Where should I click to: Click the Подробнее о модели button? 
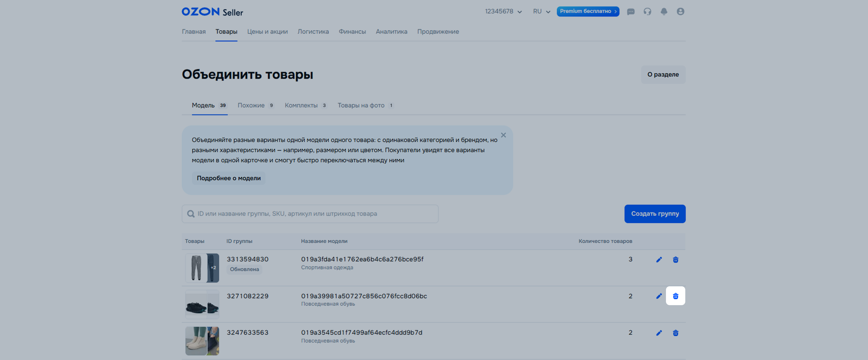click(229, 178)
